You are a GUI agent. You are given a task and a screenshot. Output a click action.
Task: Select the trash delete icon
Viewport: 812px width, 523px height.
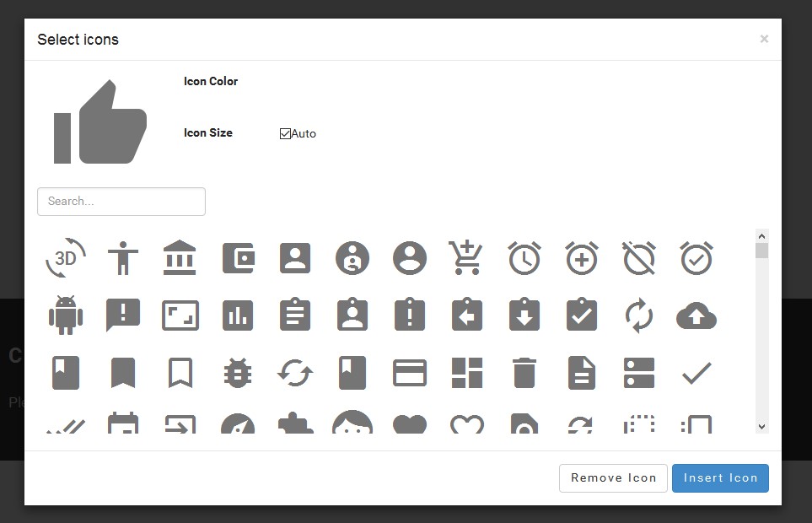pyautogui.click(x=524, y=373)
